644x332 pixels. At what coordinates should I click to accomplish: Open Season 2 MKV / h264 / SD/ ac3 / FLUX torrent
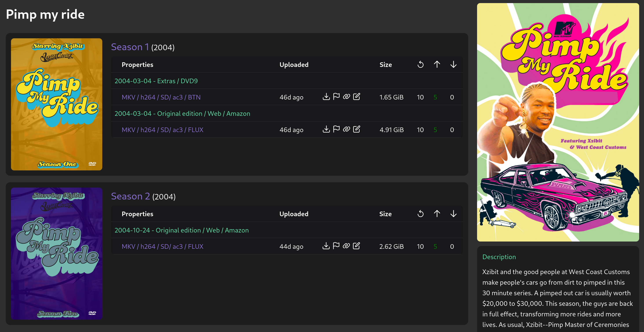coord(163,246)
